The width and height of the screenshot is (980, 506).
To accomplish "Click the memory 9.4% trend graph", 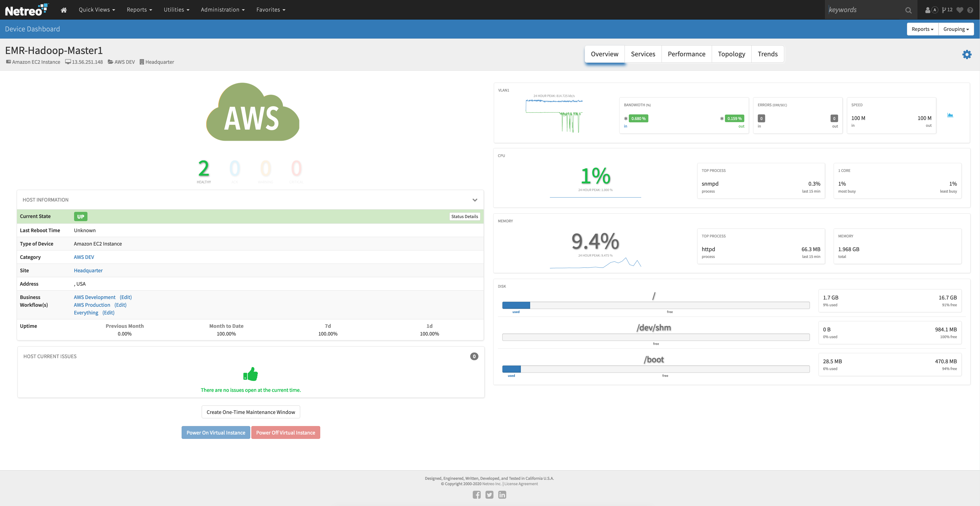I will point(595,263).
